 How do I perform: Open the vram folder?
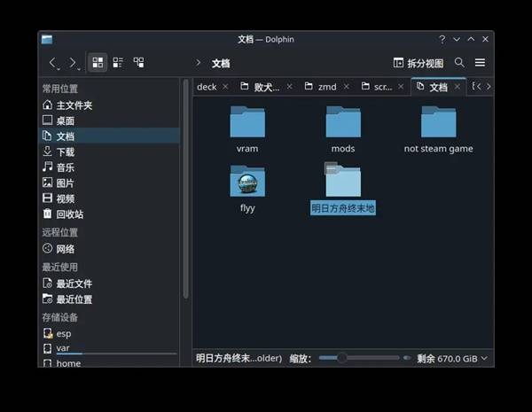point(247,123)
